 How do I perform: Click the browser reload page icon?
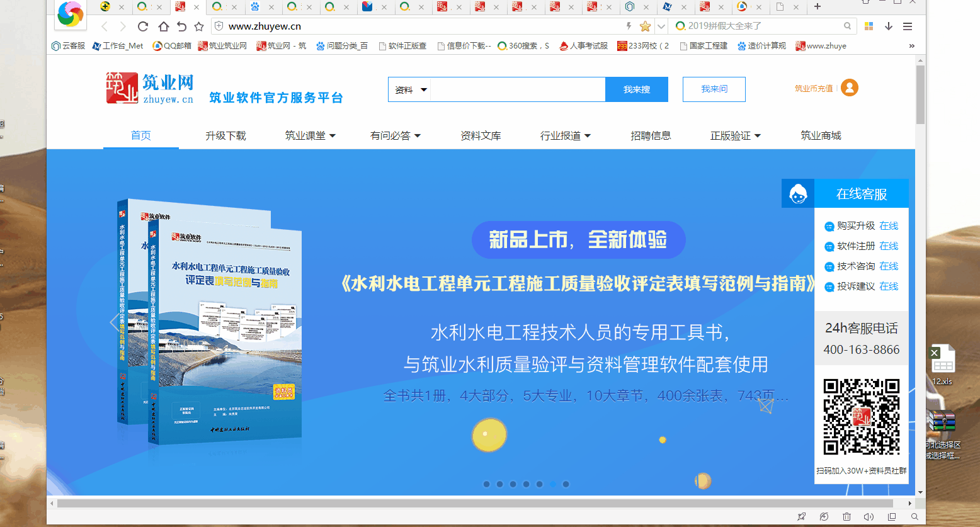(x=143, y=26)
